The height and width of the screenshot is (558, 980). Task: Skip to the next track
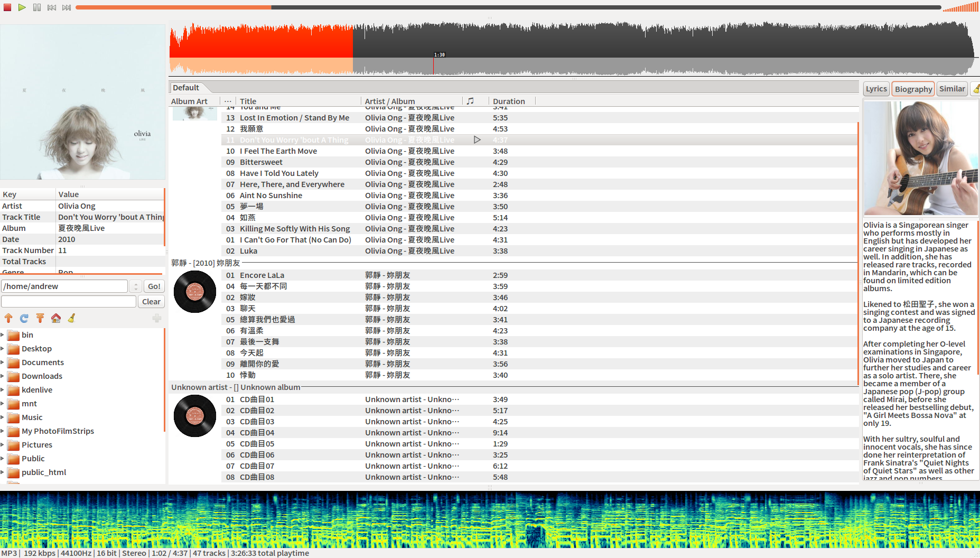click(67, 7)
